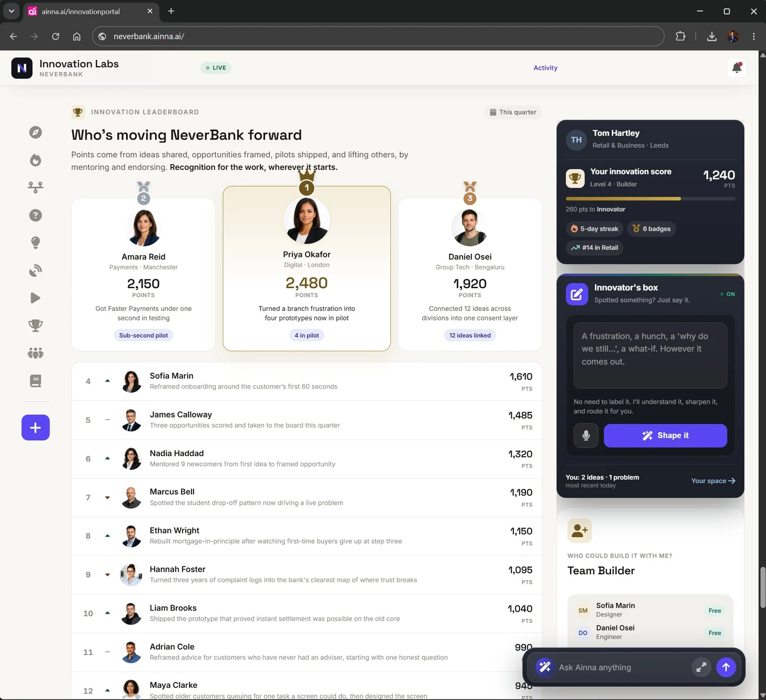Open the browser three-dot menu

(754, 36)
